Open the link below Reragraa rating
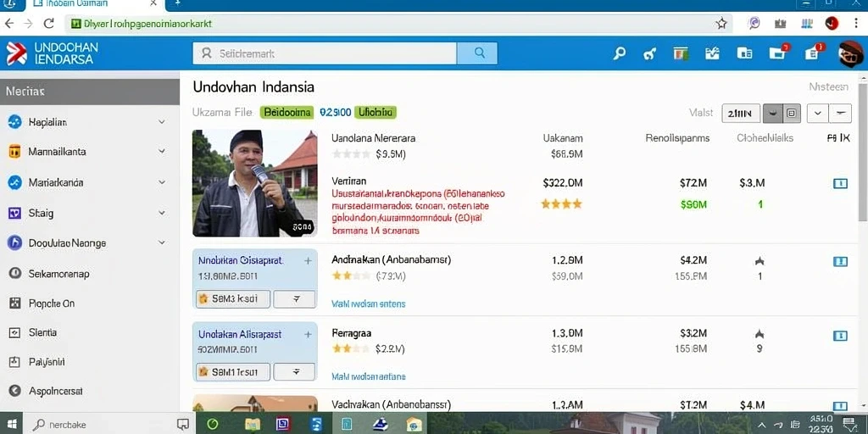Viewport: 868px width, 434px height. pos(368,376)
